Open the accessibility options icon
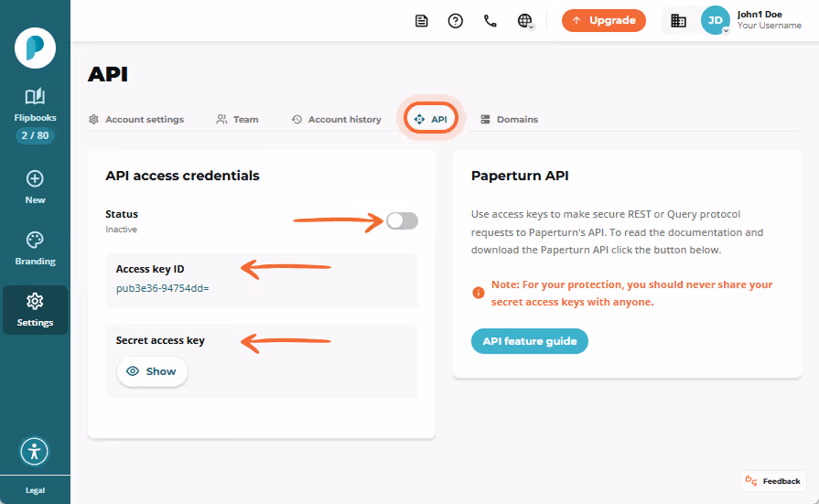Viewport: 819px width, 504px height. (35, 451)
